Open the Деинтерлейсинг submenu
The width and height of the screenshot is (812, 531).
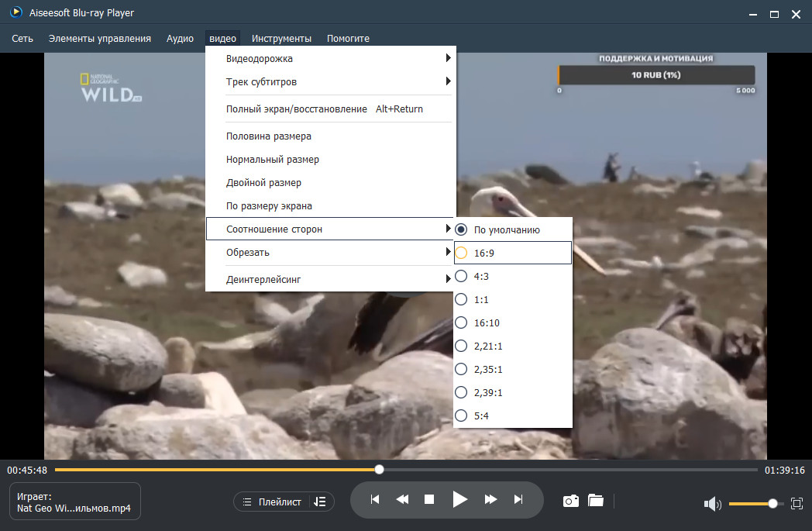point(330,279)
